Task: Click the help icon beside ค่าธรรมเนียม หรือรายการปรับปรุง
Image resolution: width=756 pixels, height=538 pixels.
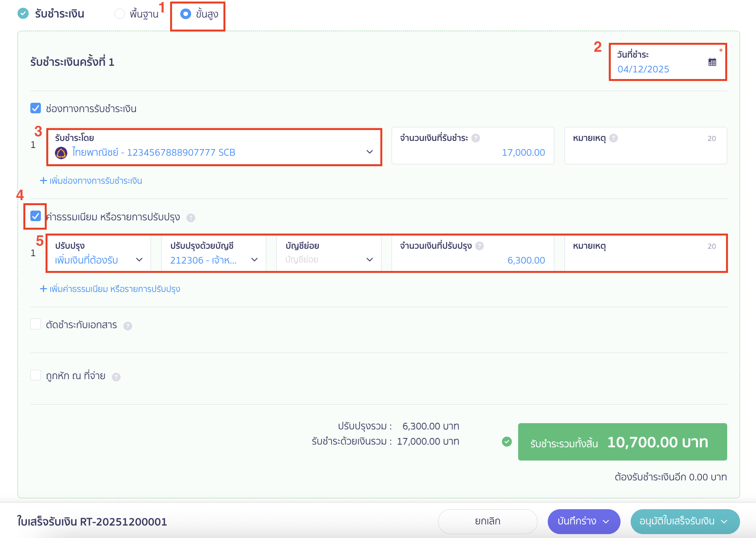Action: click(191, 218)
